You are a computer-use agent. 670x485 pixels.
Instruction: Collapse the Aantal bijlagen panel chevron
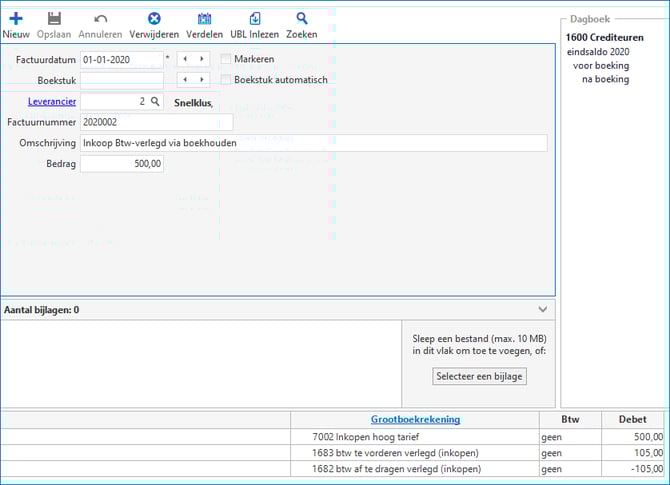point(543,310)
